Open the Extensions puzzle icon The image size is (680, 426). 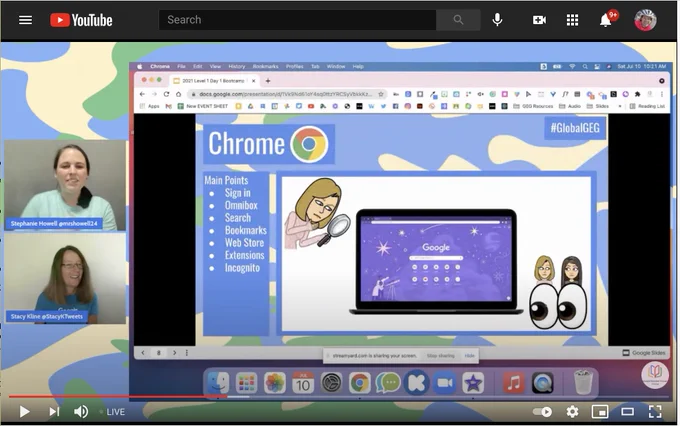tap(638, 94)
